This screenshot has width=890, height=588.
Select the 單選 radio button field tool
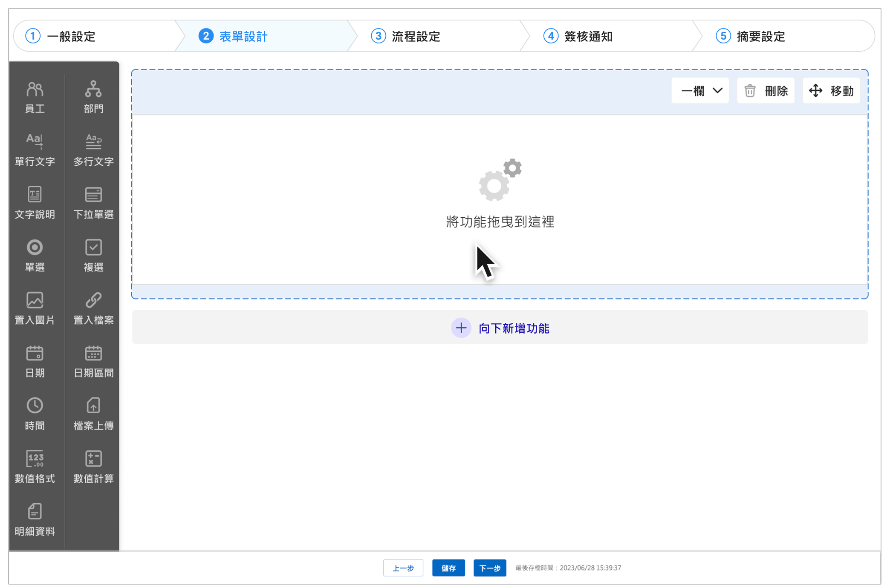pos(35,256)
